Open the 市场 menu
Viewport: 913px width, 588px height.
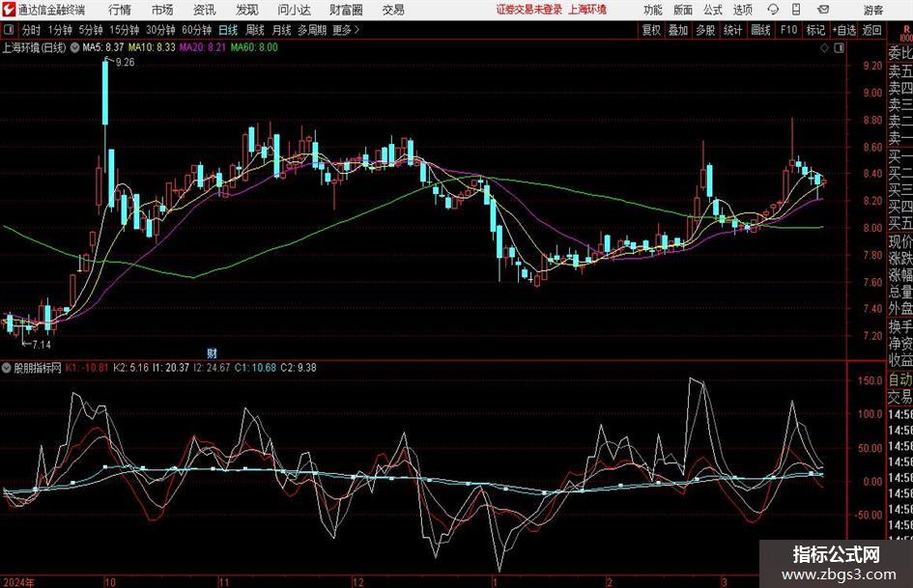pyautogui.click(x=162, y=10)
